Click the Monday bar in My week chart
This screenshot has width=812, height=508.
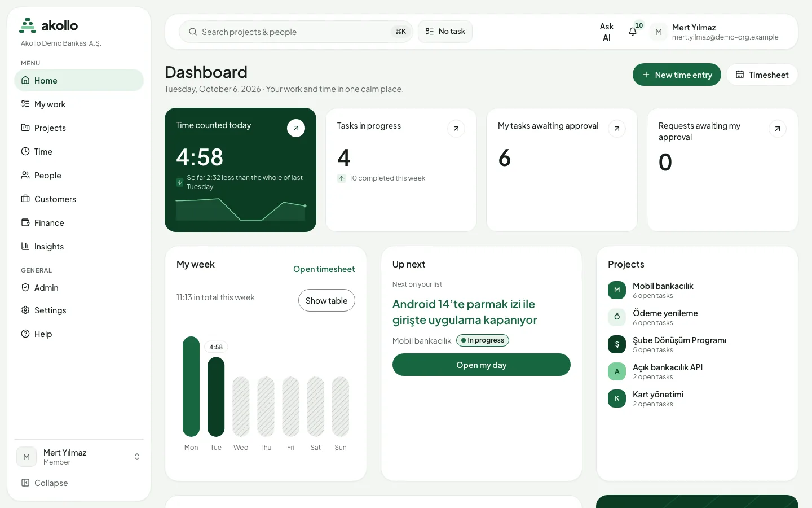click(191, 387)
